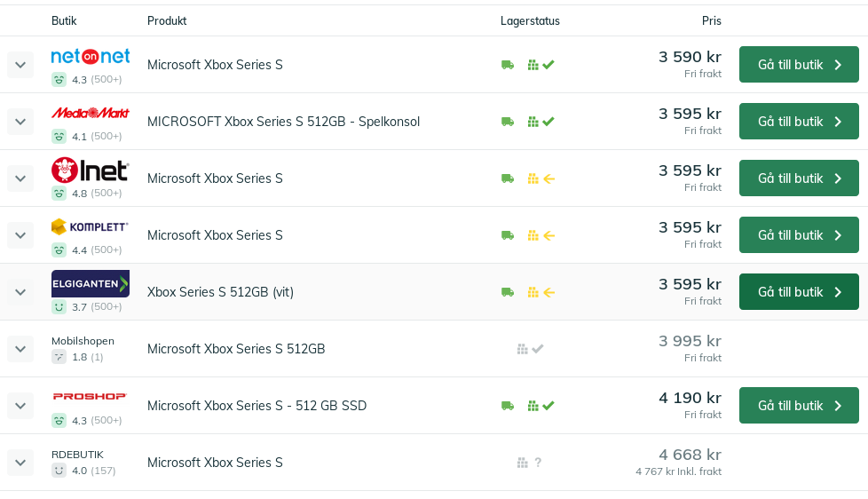The width and height of the screenshot is (868, 499).
Task: Click RDEBUTIK rating smiley 4.0
Action: point(59,471)
